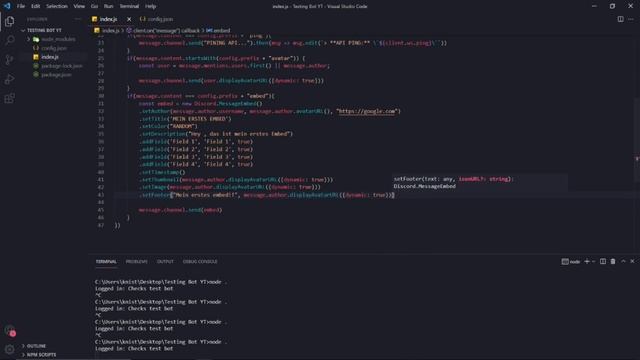The height and width of the screenshot is (360, 640).
Task: Open the Search view in activity bar
Action: coord(9,40)
